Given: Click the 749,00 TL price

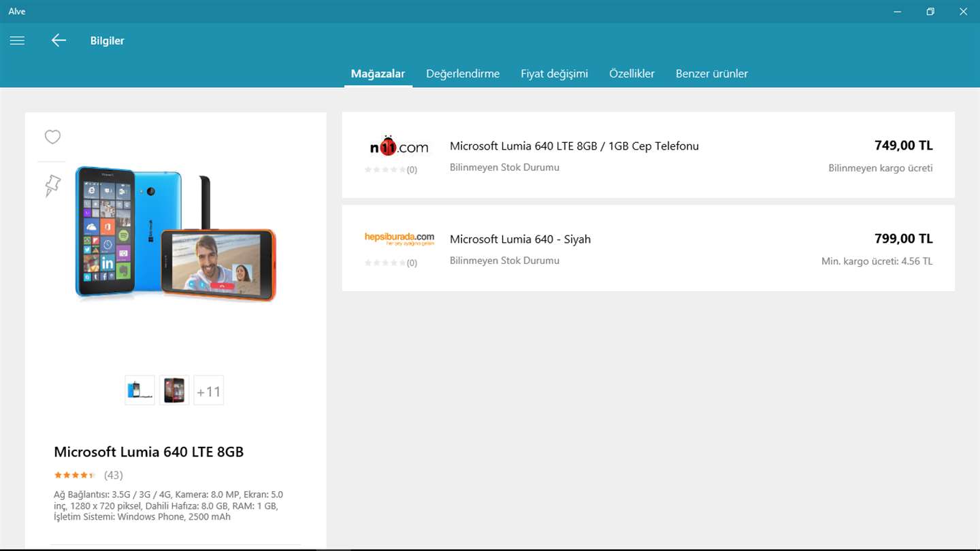Looking at the screenshot, I should point(903,145).
